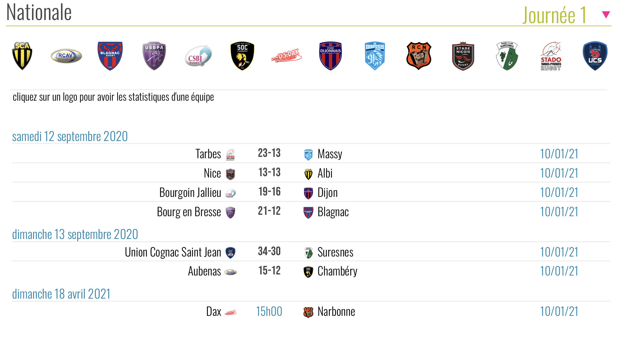Select the 34-30 score of Cognac-Suresnes

point(269,251)
